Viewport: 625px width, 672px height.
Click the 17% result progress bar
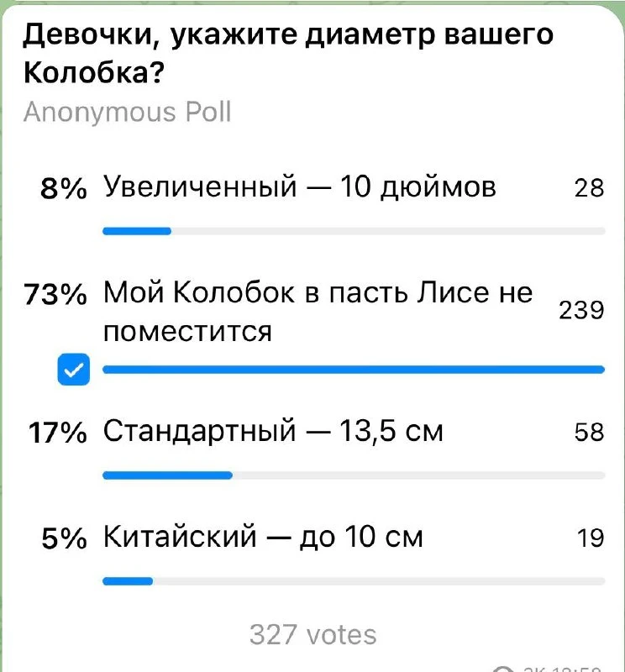354,475
